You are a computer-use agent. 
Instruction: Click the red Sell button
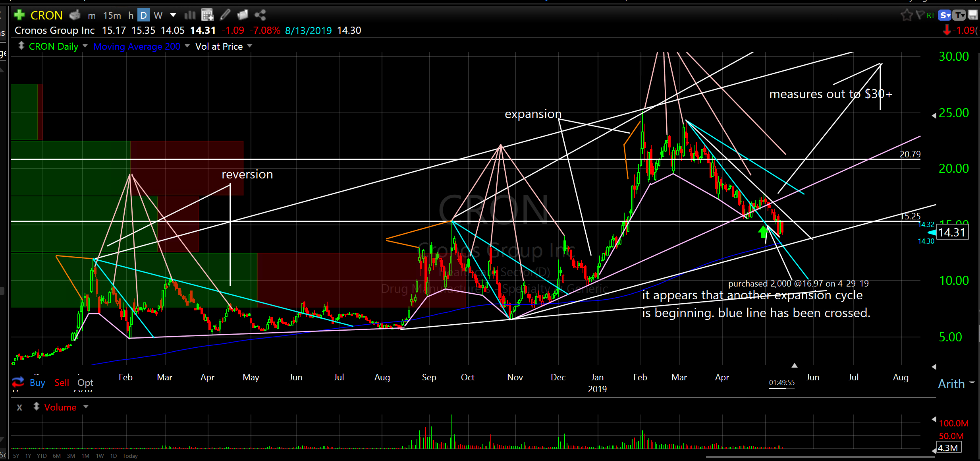62,382
